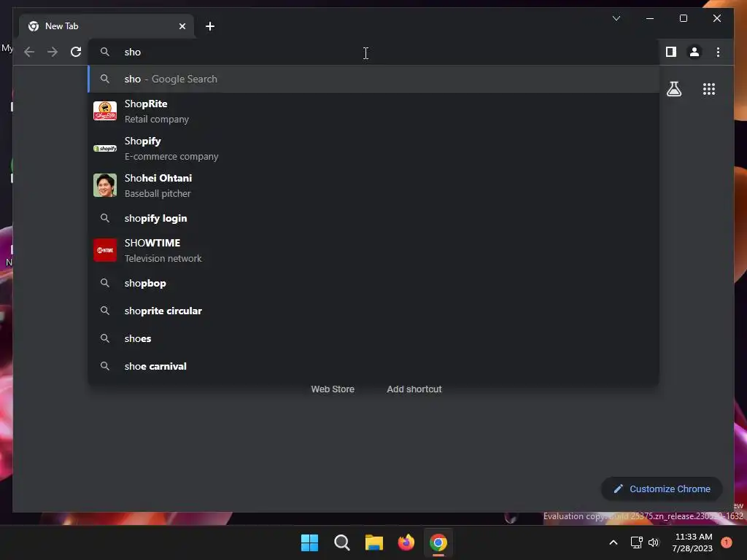Select the shopify login suggestion

pyautogui.click(x=373, y=218)
